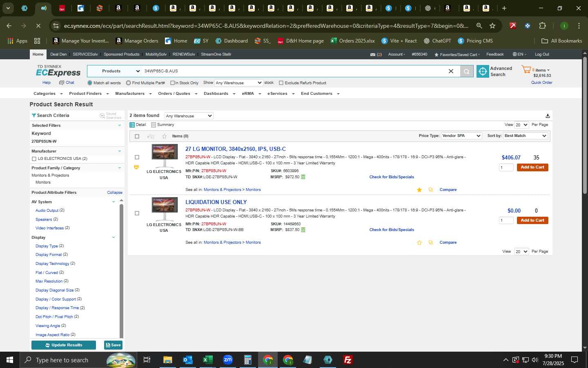The width and height of the screenshot is (588, 368).
Task: Click product thumbnail of LIQUIDATION USE ONLY
Action: point(164,209)
